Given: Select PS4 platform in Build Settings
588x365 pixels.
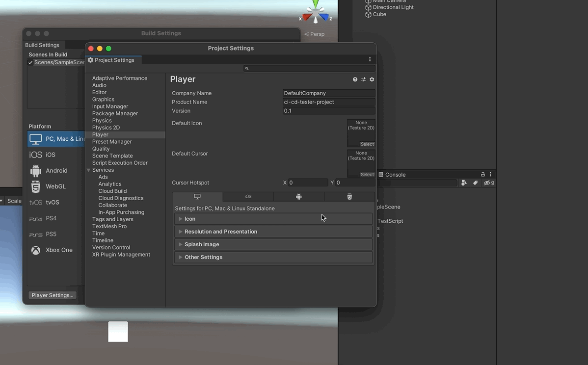Looking at the screenshot, I should tap(56, 218).
